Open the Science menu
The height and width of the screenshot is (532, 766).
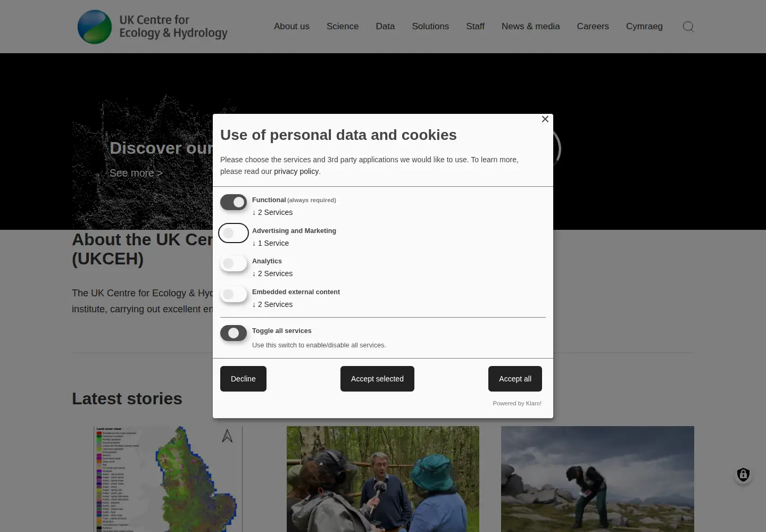coord(343,26)
